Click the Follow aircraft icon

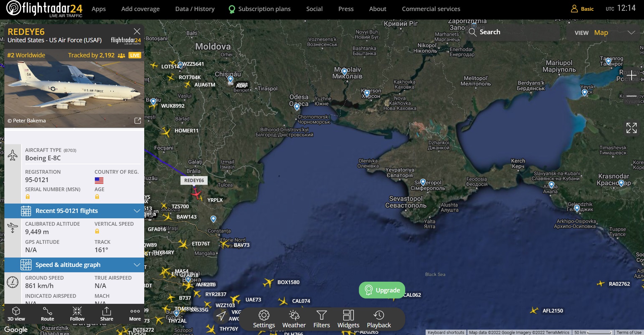(x=77, y=314)
